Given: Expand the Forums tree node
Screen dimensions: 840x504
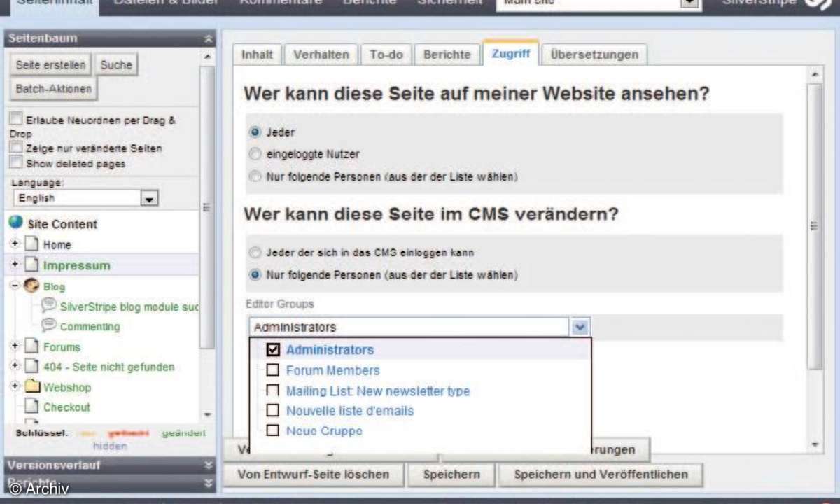Looking at the screenshot, I should [15, 346].
